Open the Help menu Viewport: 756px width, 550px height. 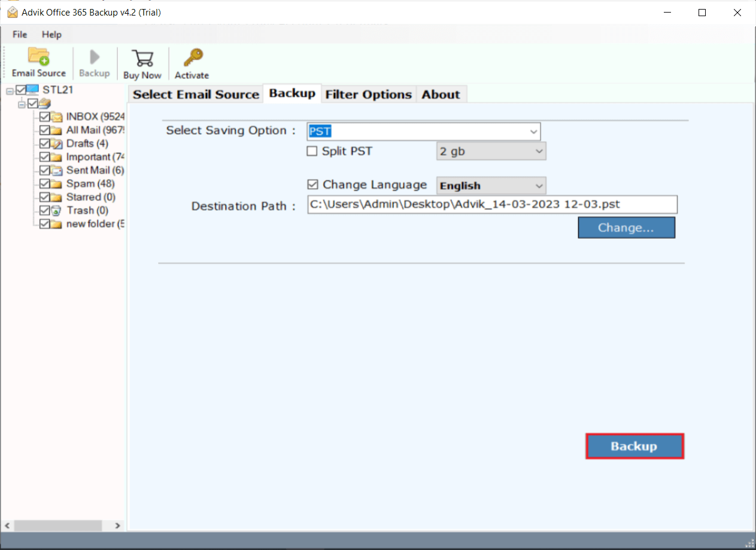pyautogui.click(x=51, y=35)
